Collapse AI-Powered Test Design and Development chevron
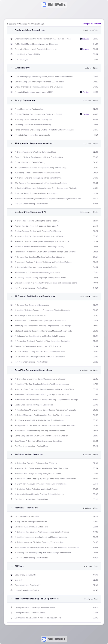 point(12,296)
